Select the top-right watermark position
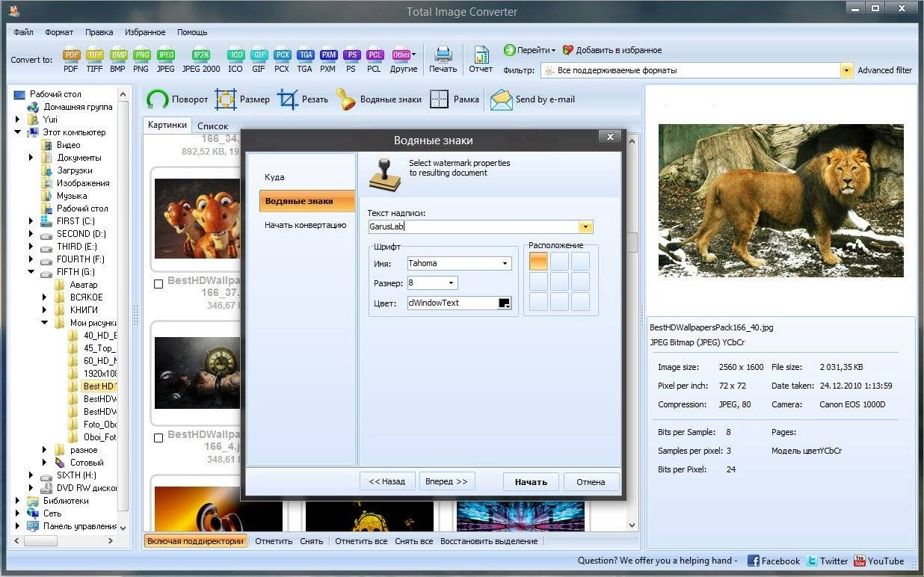The height and width of the screenshot is (577, 924). pos(580,262)
